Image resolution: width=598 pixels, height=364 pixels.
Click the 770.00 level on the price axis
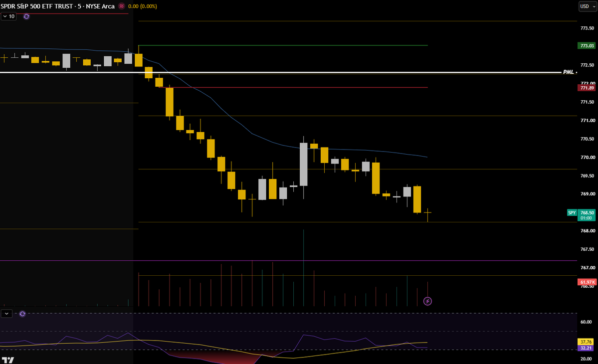(x=588, y=158)
